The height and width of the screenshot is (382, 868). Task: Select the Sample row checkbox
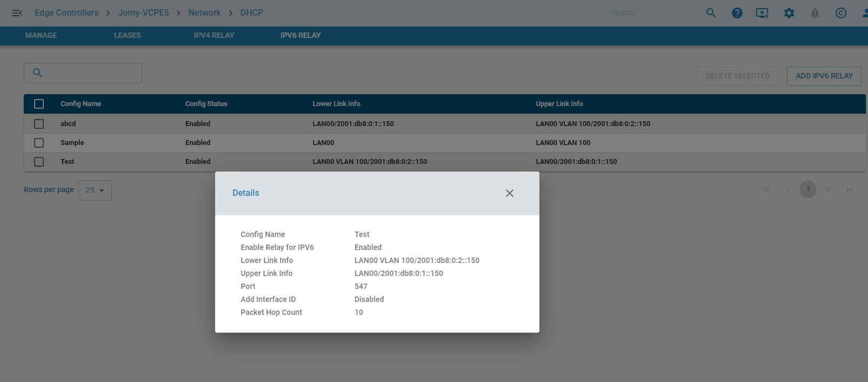coord(39,143)
